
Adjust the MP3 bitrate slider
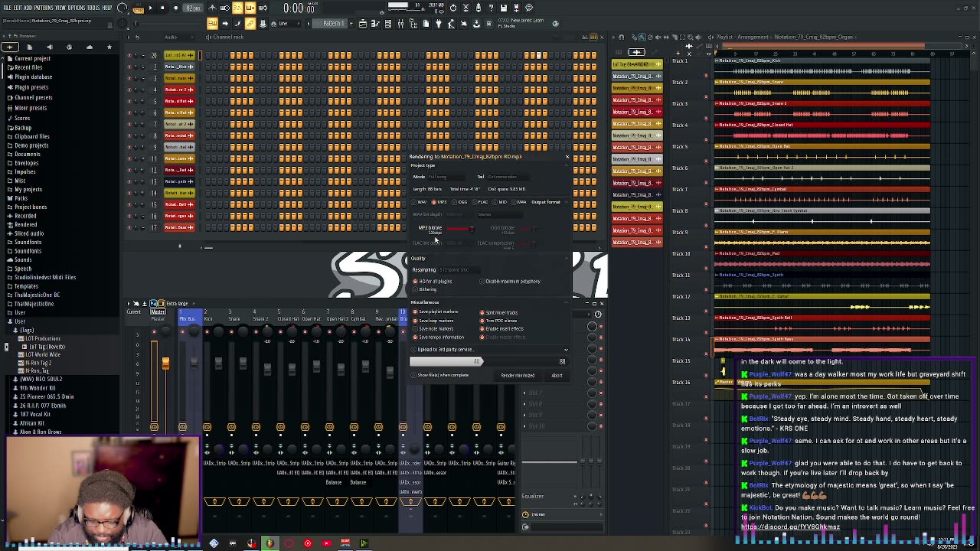click(x=471, y=228)
